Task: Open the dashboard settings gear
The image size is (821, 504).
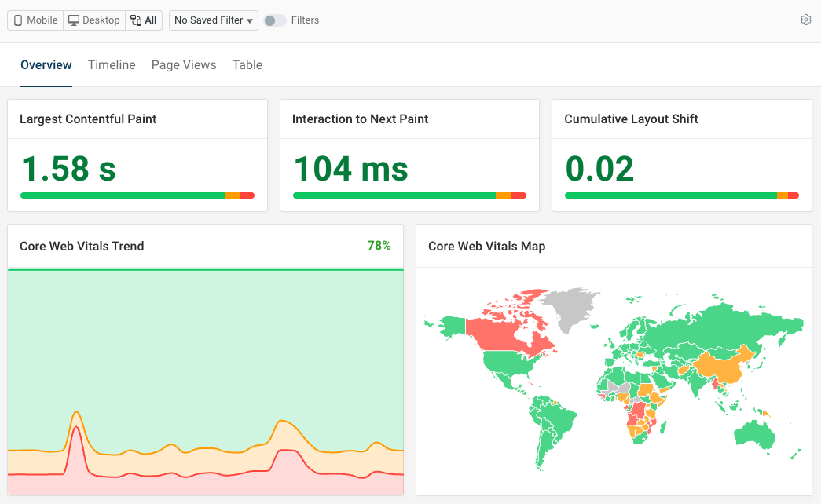Action: coord(805,20)
